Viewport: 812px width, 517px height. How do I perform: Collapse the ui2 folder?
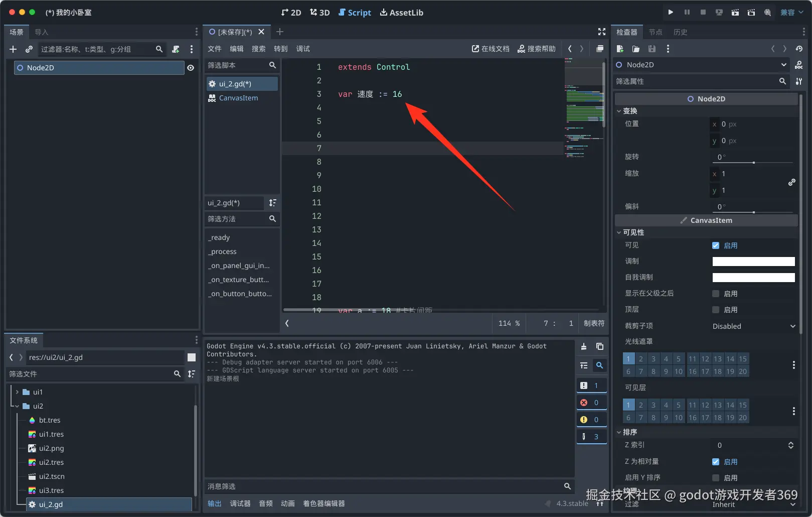(17, 406)
